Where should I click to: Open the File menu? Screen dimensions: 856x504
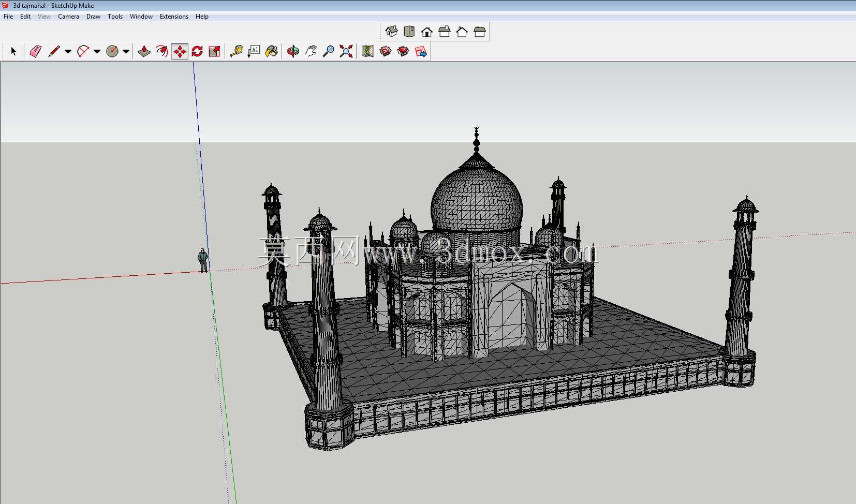click(x=8, y=17)
